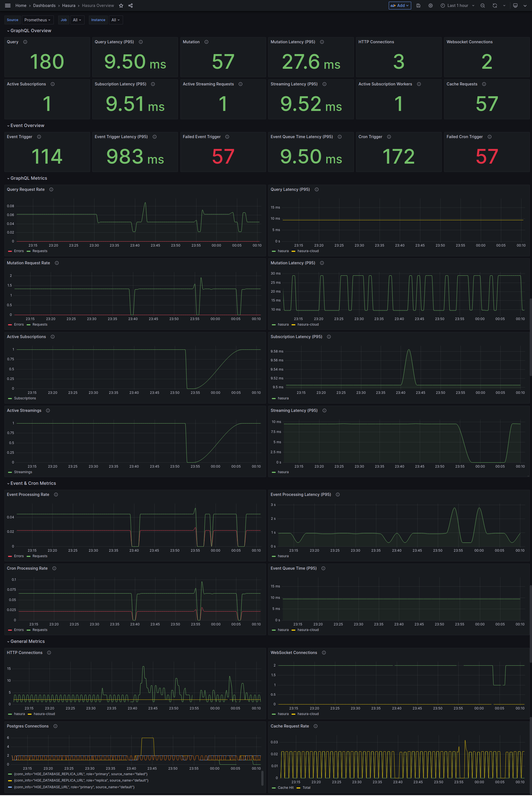Click the Query Latency P95 graph panel
The height and width of the screenshot is (796, 532).
point(399,220)
